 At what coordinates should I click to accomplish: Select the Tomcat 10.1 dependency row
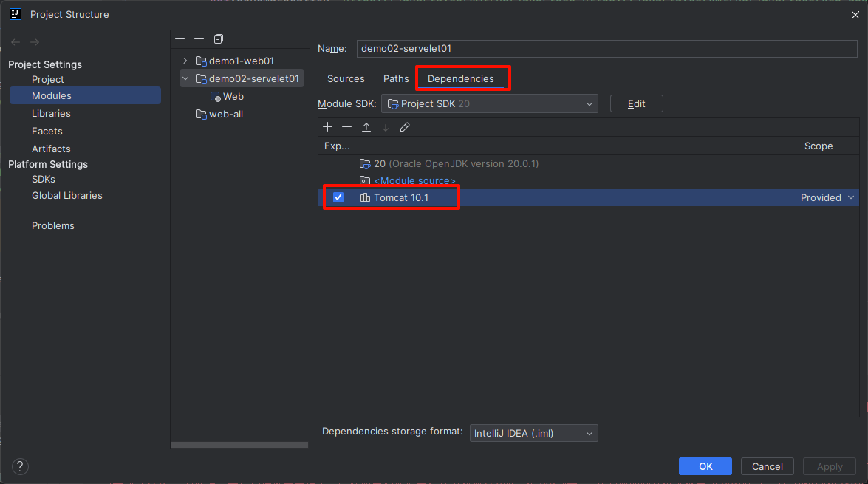pyautogui.click(x=589, y=198)
